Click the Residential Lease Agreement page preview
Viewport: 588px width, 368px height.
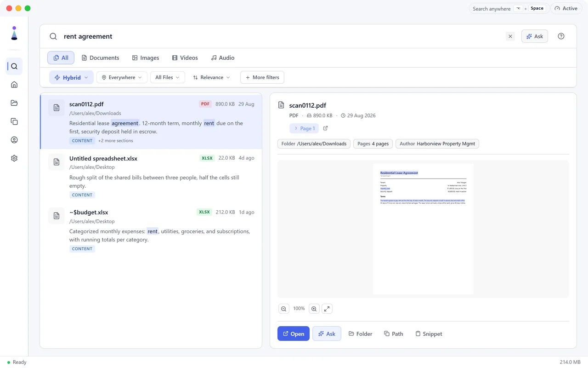pyautogui.click(x=423, y=229)
